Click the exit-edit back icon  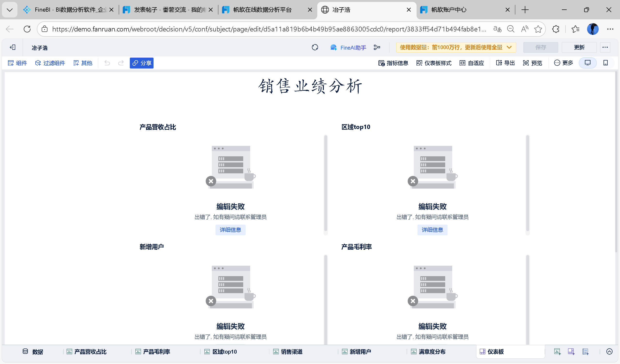(x=13, y=47)
